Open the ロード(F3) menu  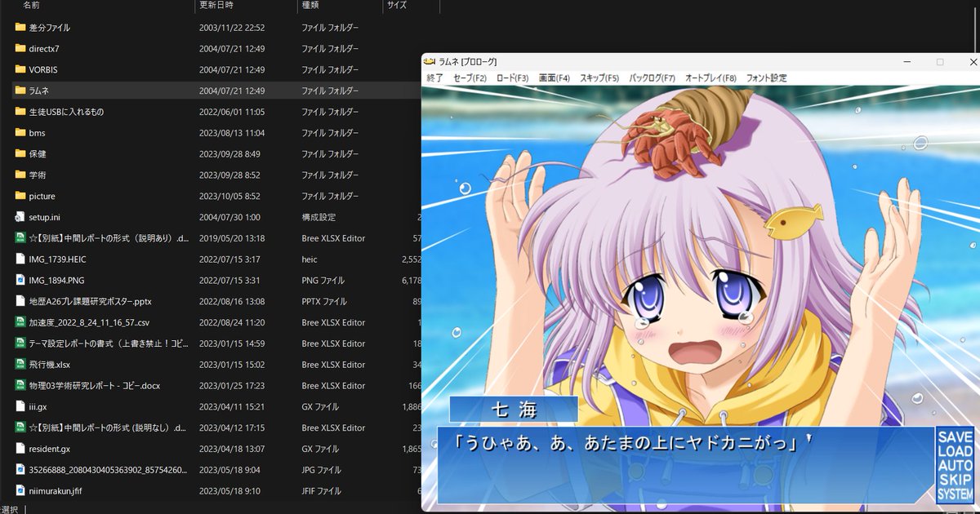tap(514, 78)
